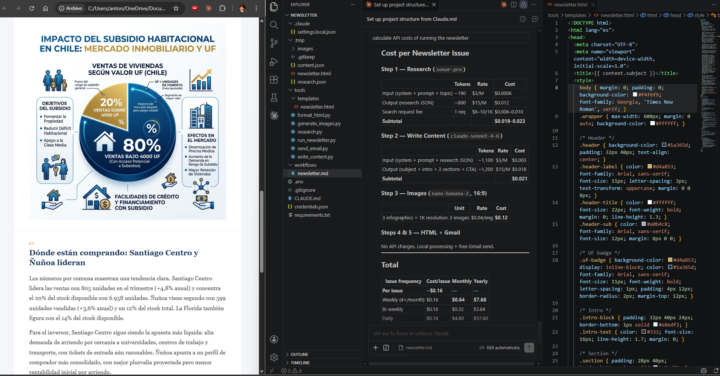
Task: Click the slash command icon in Claude input
Action: click(x=386, y=348)
